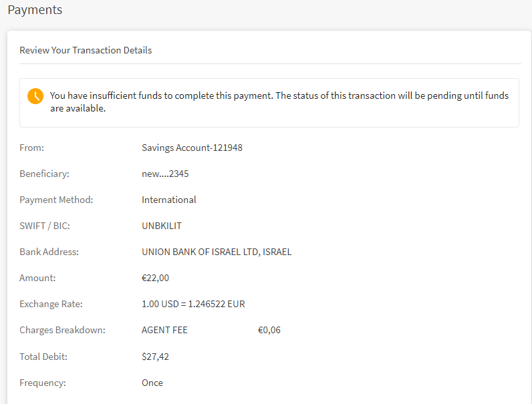The width and height of the screenshot is (532, 406).
Task: Select the SWIFT code UNBKILIT
Action: coord(163,226)
